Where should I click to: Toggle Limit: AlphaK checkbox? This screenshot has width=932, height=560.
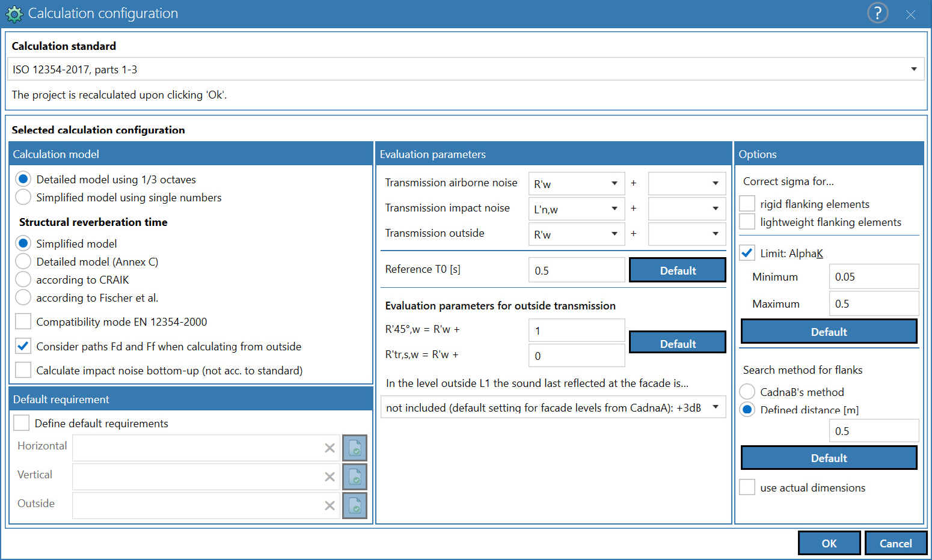click(747, 253)
